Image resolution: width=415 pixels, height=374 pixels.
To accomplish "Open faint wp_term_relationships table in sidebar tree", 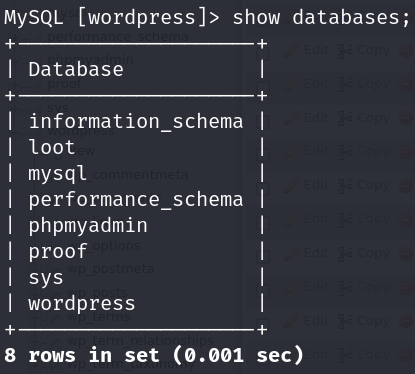I will click(x=140, y=341).
